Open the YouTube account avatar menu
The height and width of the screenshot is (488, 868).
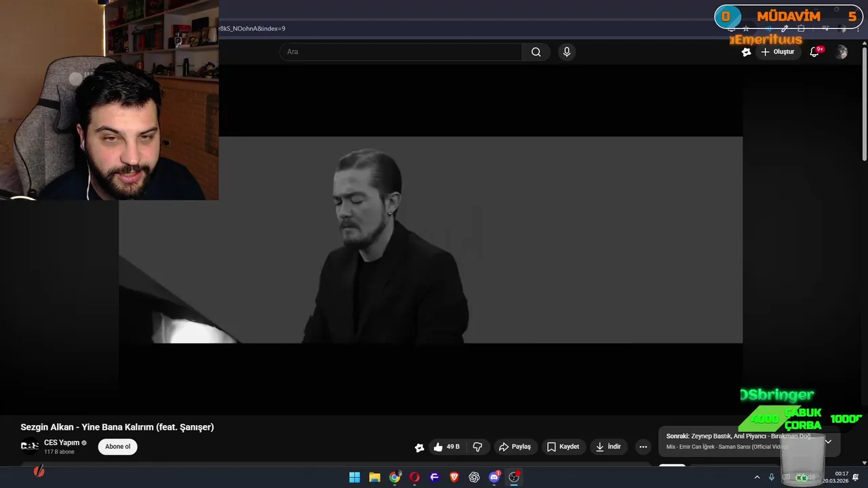[842, 52]
